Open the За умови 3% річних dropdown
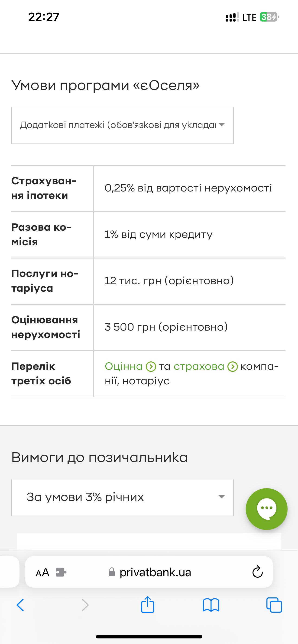Image resolution: width=298 pixels, height=644 pixels. pos(122,497)
